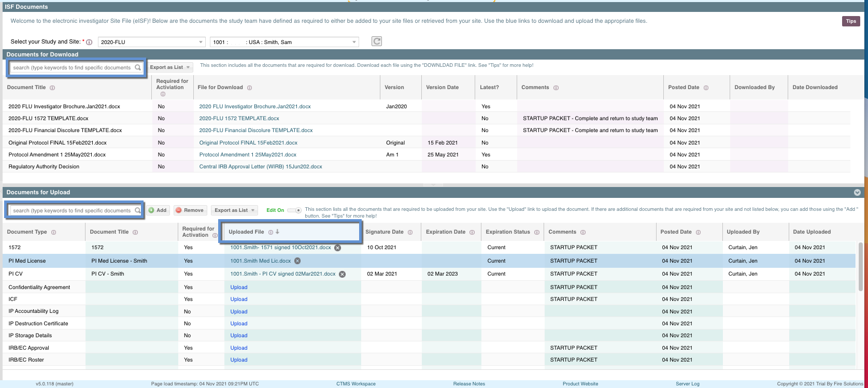
Task: Click info icon beside upload Comments header
Action: [x=583, y=232]
